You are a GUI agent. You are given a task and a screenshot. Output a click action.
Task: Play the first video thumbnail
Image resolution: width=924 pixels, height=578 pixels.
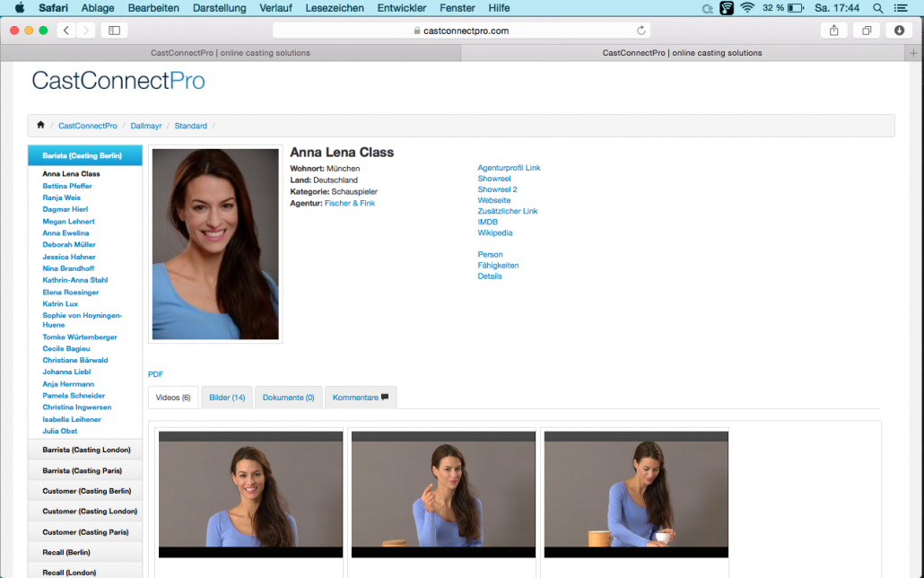(250, 495)
